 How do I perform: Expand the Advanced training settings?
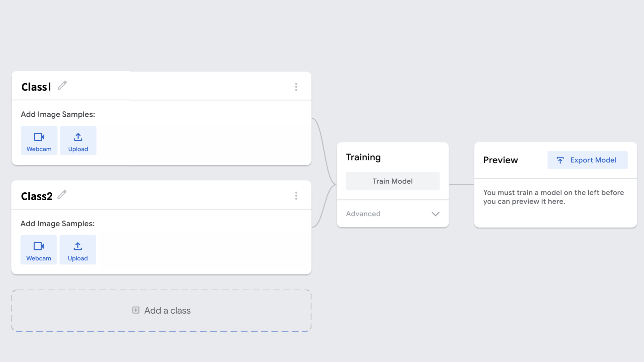pos(363,214)
